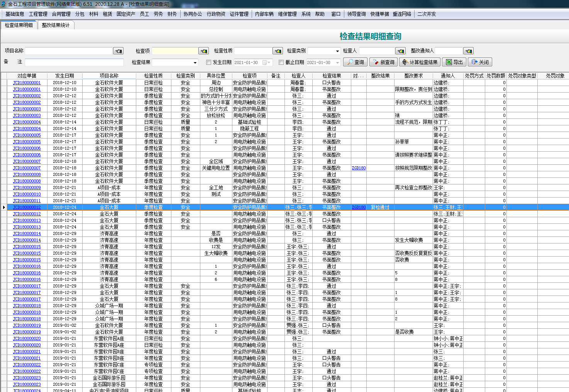
Task: Open the 基础信息 menu
Action: pos(15,14)
